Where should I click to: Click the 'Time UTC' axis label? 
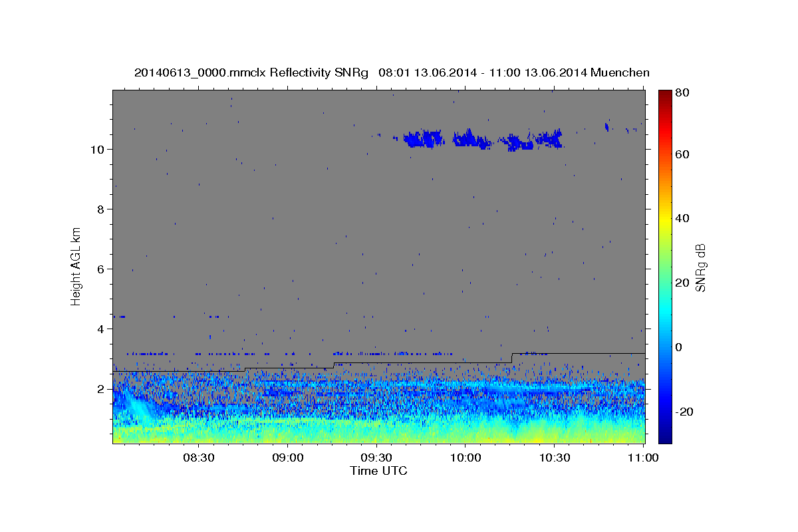tap(378, 471)
